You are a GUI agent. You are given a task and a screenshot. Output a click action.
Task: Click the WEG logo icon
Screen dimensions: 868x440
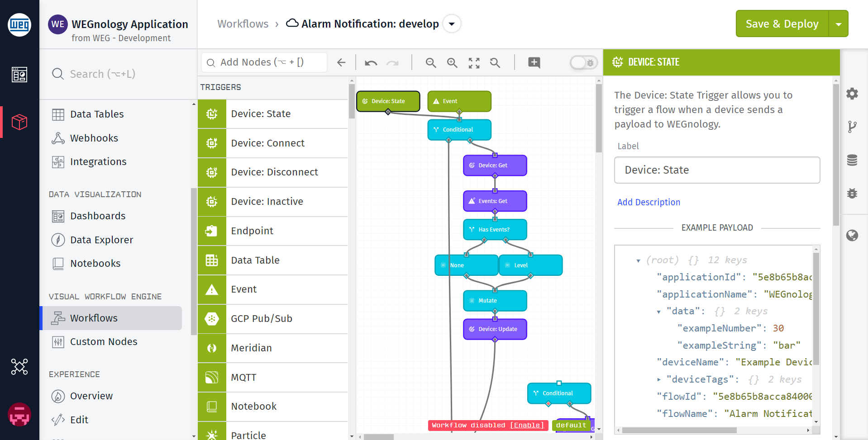(x=19, y=24)
